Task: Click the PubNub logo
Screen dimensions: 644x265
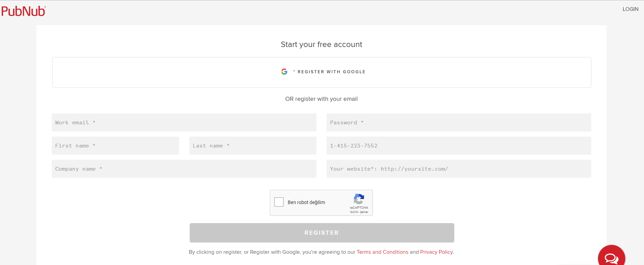Action: 23,11
